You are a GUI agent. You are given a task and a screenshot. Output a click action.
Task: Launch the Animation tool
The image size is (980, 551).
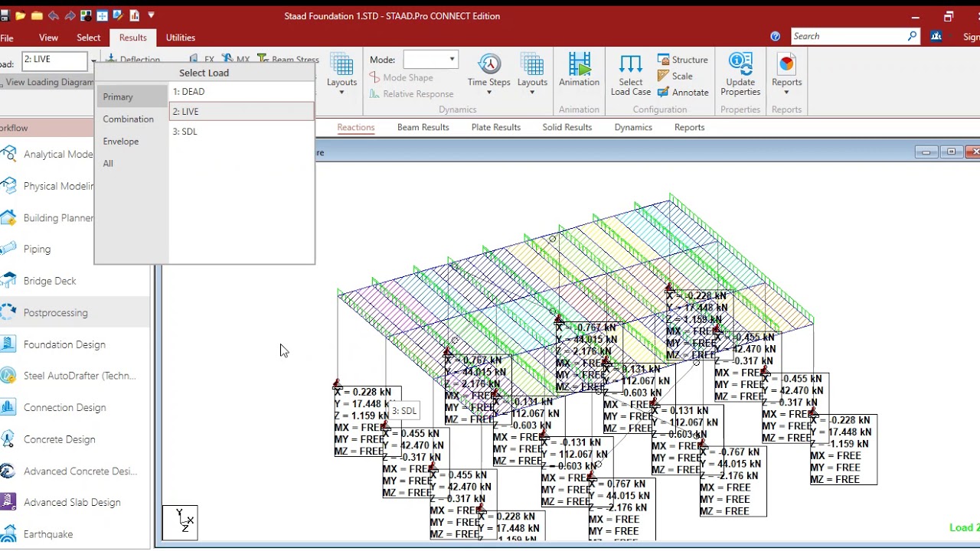579,70
